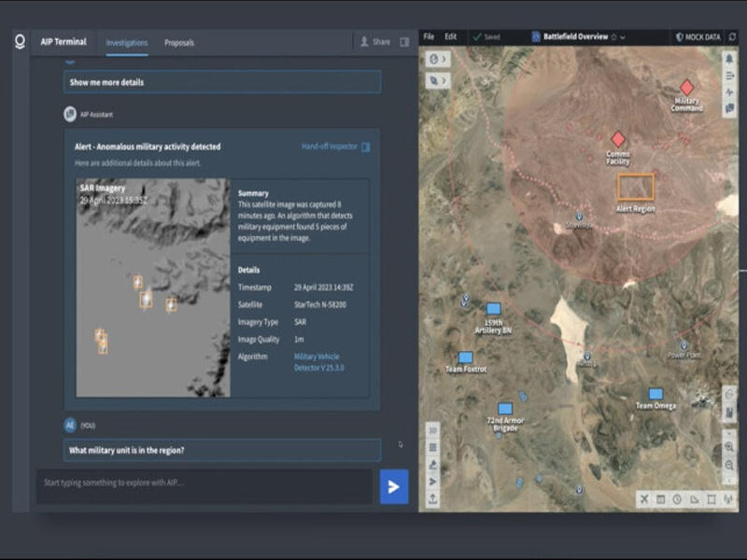This screenshot has width=747, height=560.
Task: Switch to the Proposals tab
Action: (x=179, y=43)
